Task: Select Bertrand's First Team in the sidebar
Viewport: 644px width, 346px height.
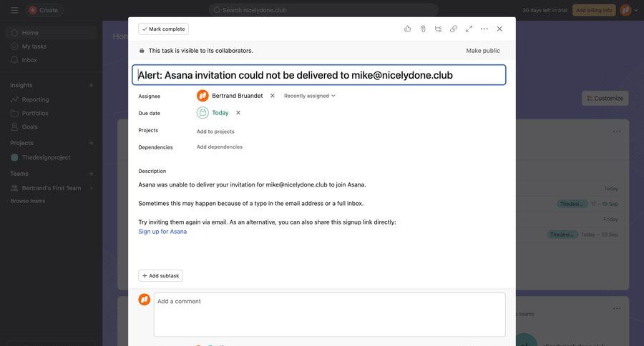Action: pos(52,188)
